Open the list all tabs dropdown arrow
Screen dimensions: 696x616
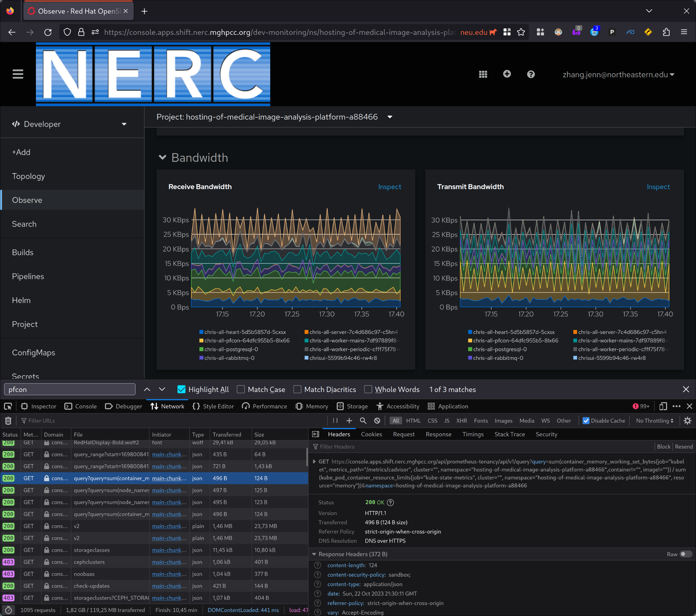pos(649,11)
